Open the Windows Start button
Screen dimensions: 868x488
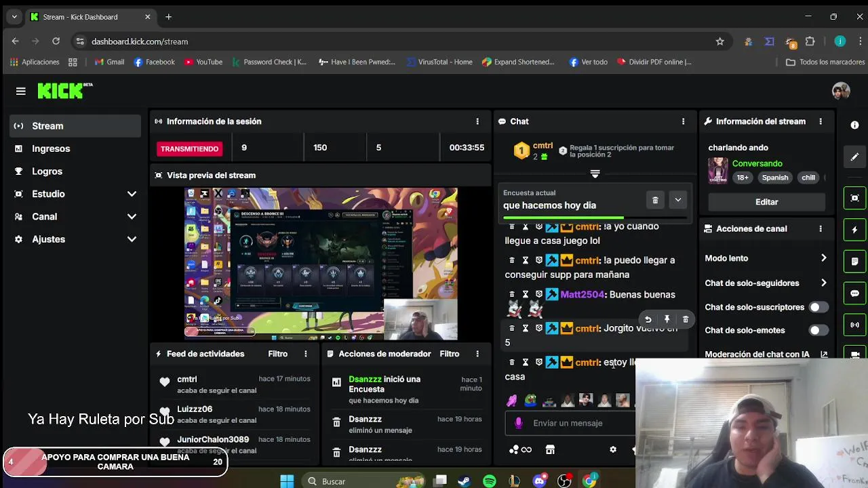[x=287, y=481]
